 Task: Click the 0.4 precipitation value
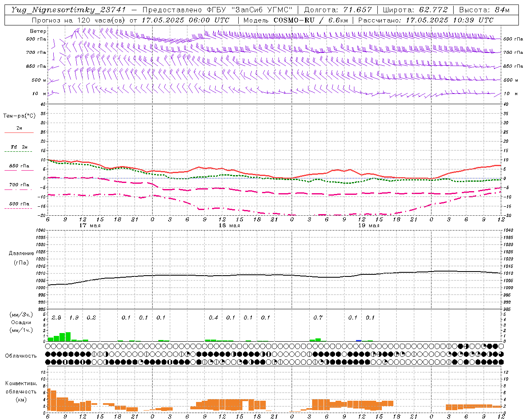point(213,318)
